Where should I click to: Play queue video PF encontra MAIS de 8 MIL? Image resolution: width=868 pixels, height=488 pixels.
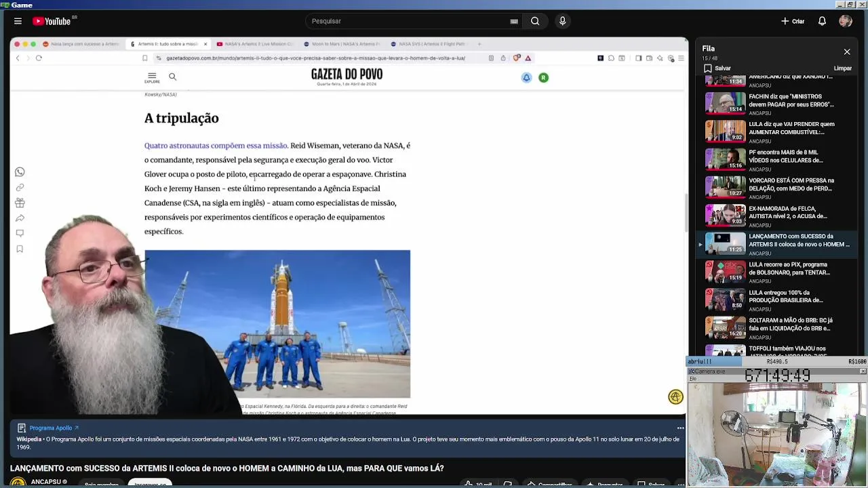tap(778, 160)
